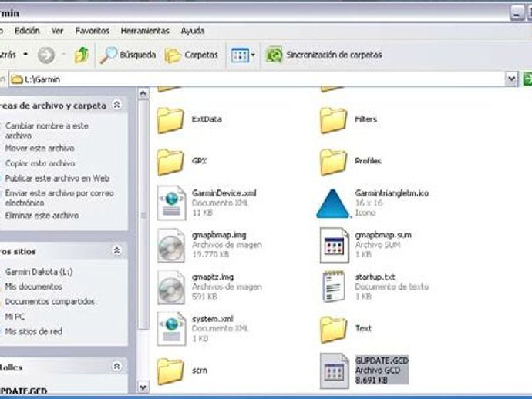
Task: Open the Profiles folder icon
Action: click(333, 162)
